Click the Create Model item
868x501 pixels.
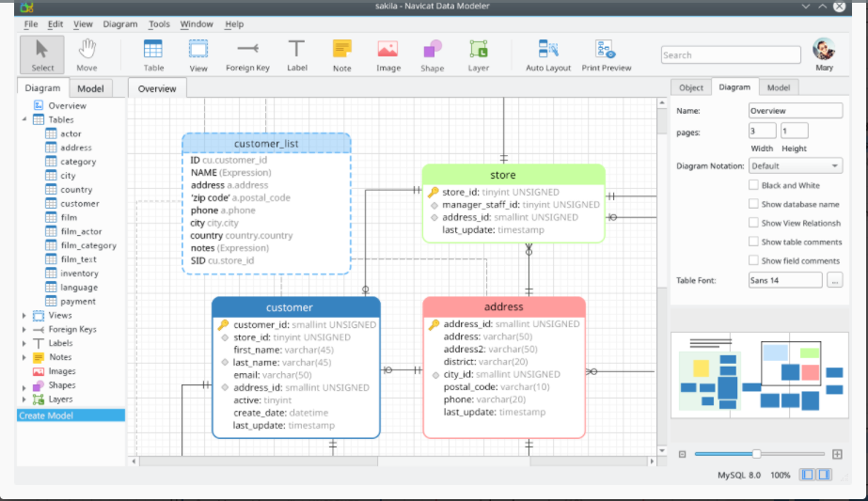[71, 415]
